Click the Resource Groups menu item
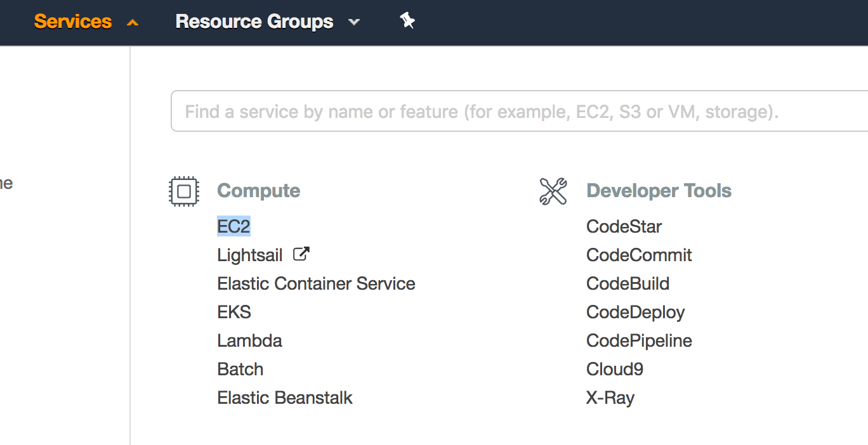The height and width of the screenshot is (445, 868). click(254, 21)
